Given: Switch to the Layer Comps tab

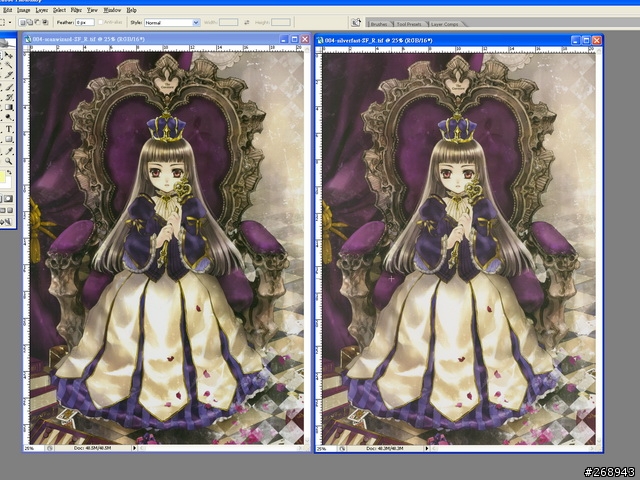Looking at the screenshot, I should point(444,24).
